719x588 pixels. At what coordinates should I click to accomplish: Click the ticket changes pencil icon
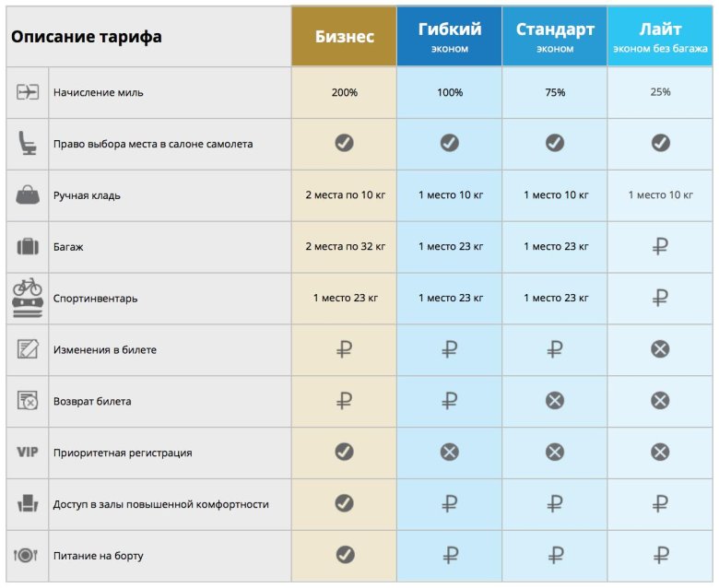28,350
